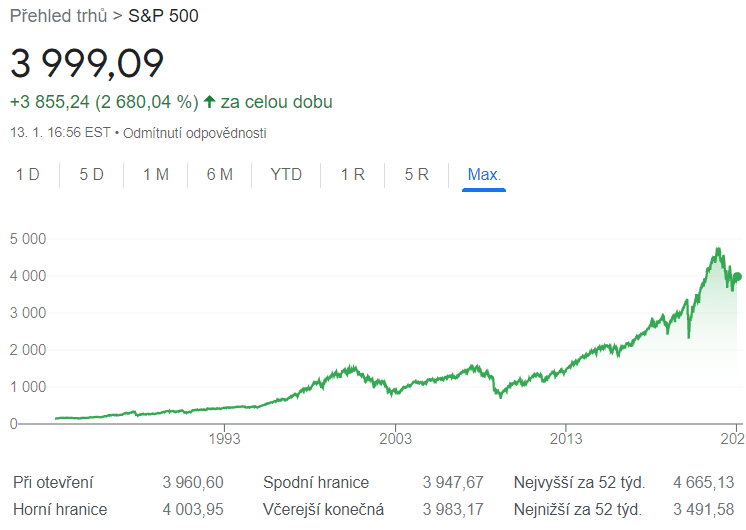The image size is (746, 530).
Task: Click the green up-arrow gain icon
Action: 209,102
